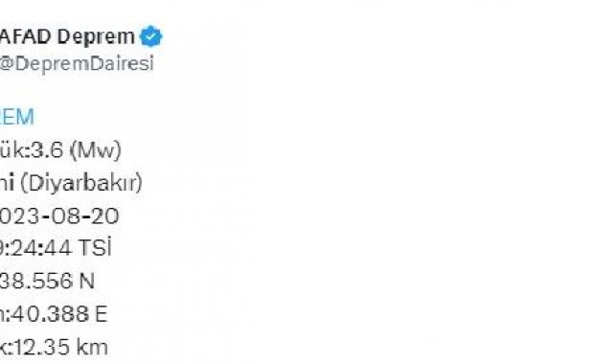The image size is (614, 364).
Task: Click the blue DEPREM hashtag
Action: click(x=17, y=117)
